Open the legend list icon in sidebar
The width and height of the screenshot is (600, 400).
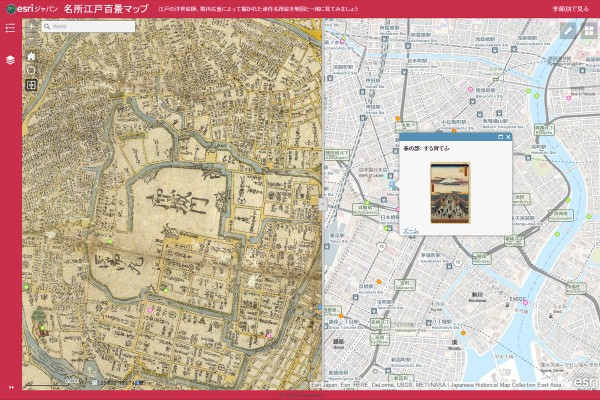pos(10,28)
